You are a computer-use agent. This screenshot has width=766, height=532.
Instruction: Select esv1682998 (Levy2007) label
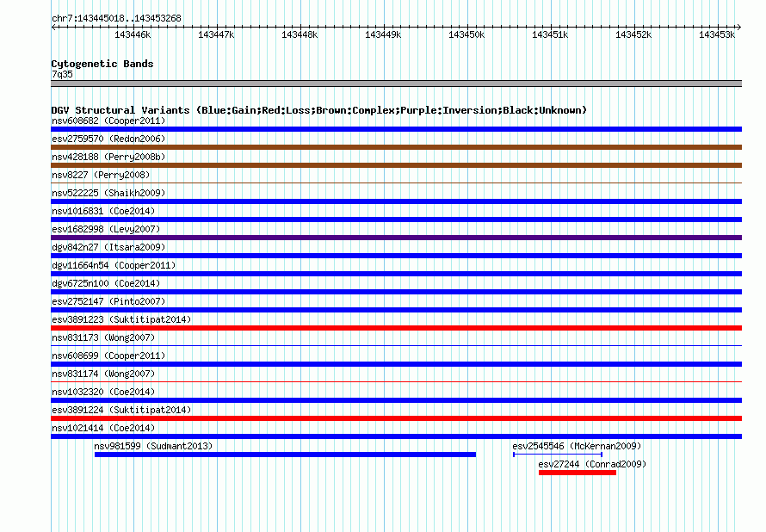106,229
